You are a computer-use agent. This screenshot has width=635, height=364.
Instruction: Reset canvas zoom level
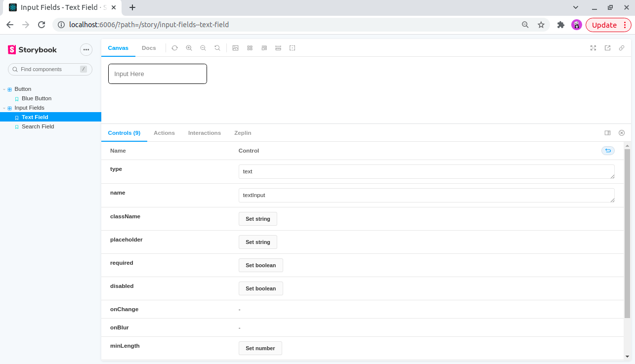[x=217, y=48]
